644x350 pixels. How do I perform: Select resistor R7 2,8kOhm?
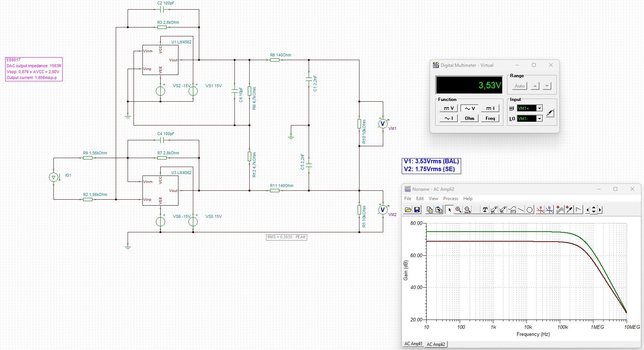coord(162,158)
